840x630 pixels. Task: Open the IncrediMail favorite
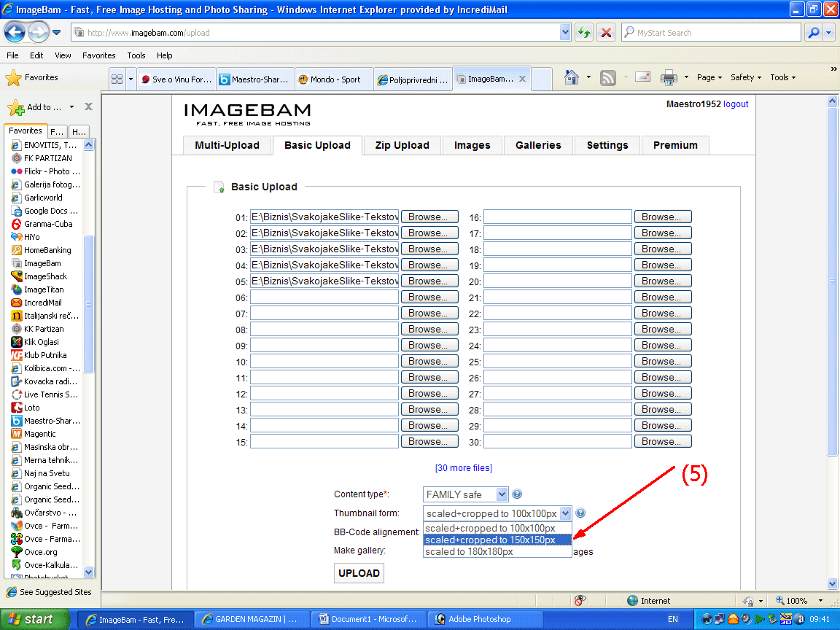[x=36, y=303]
